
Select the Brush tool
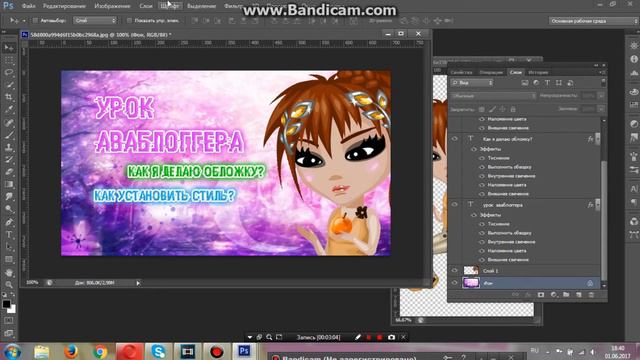click(9, 135)
